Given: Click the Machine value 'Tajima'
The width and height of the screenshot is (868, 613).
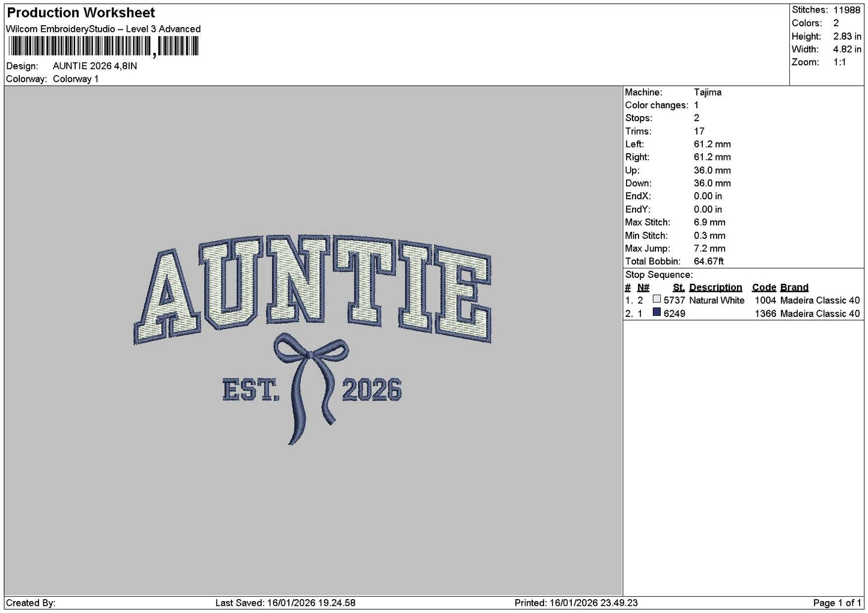Looking at the screenshot, I should [708, 92].
